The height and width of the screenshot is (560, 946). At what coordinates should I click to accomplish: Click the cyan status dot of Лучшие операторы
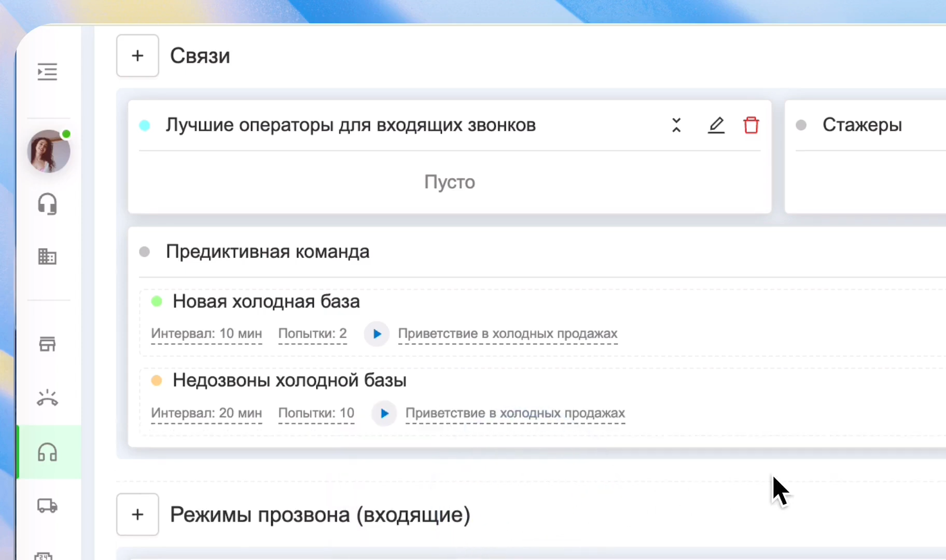click(145, 125)
